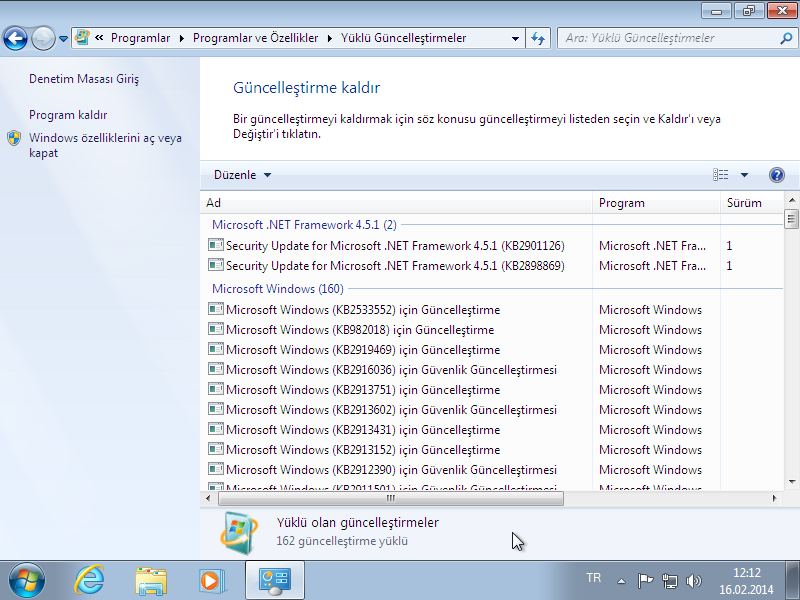Open the Düzenle dropdown menu

coord(242,175)
